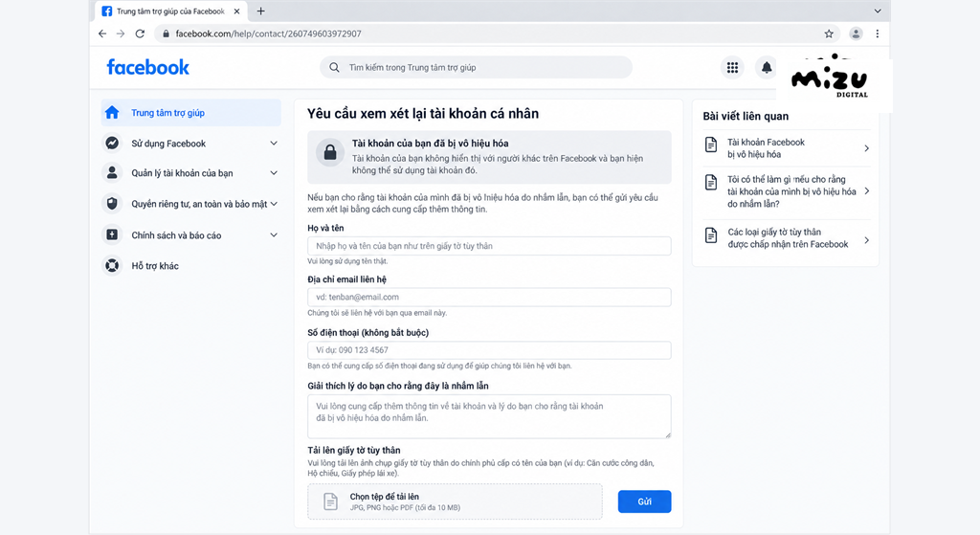The image size is (980, 535).
Task: Expand the Quản lý tài khoản của bạn chevron
Action: pos(274,173)
